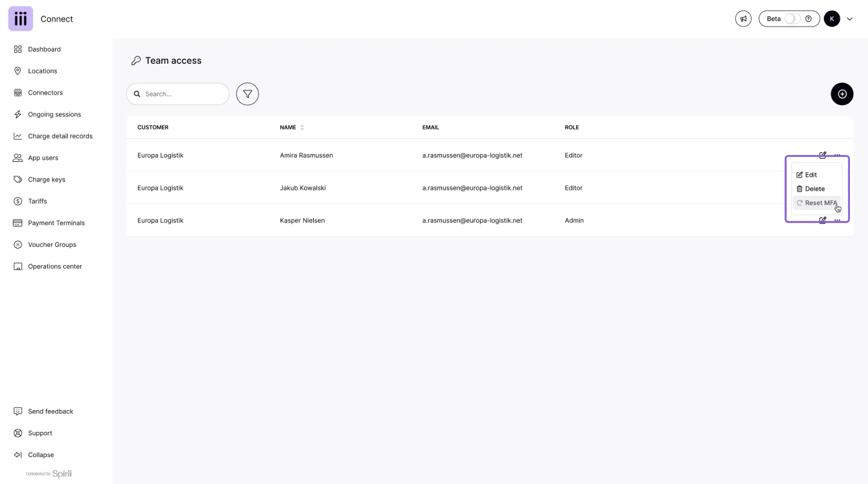
Task: Go to Send feedback
Action: coord(51,411)
